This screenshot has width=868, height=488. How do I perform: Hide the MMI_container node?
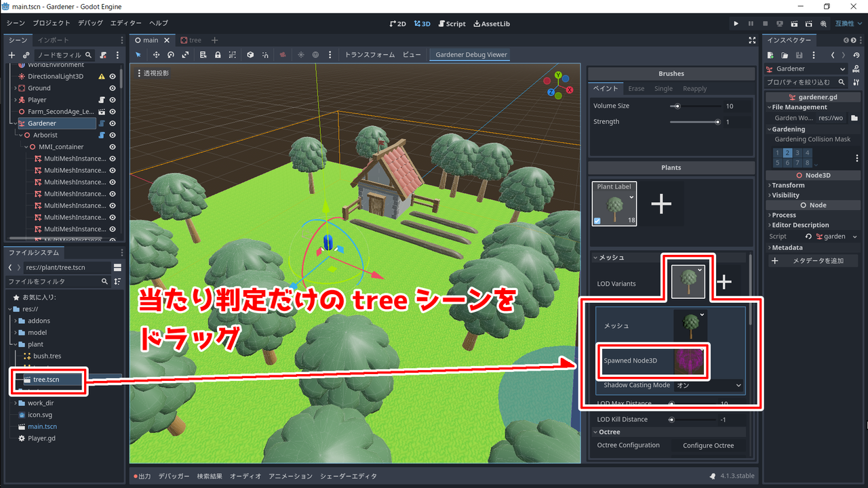coord(113,146)
